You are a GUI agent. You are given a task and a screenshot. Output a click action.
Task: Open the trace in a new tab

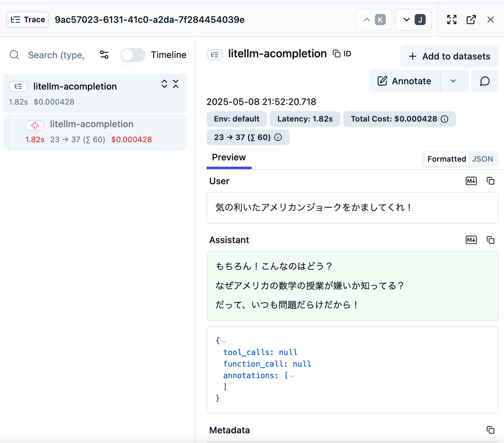(x=471, y=19)
